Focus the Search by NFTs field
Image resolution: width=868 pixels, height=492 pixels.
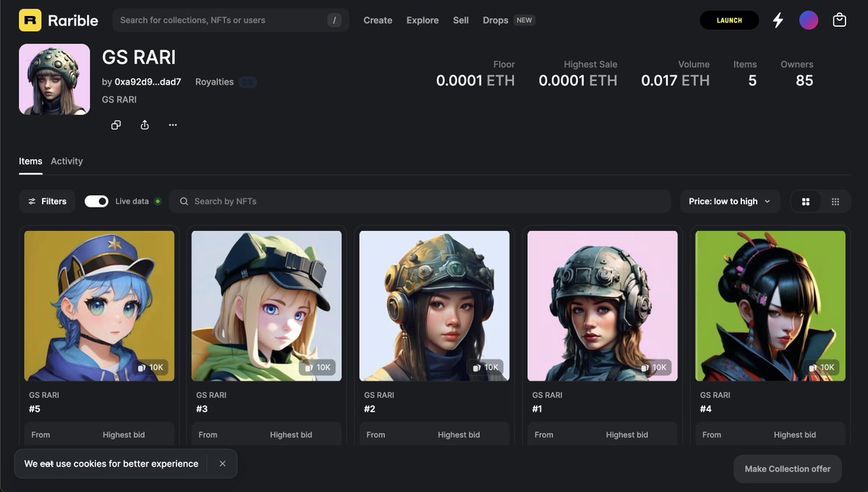point(420,201)
